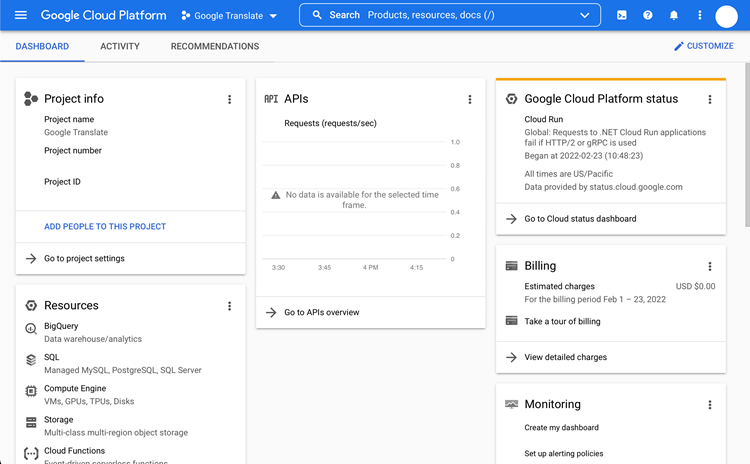750x464 pixels.
Task: Click Take a tour of billing
Action: click(562, 321)
